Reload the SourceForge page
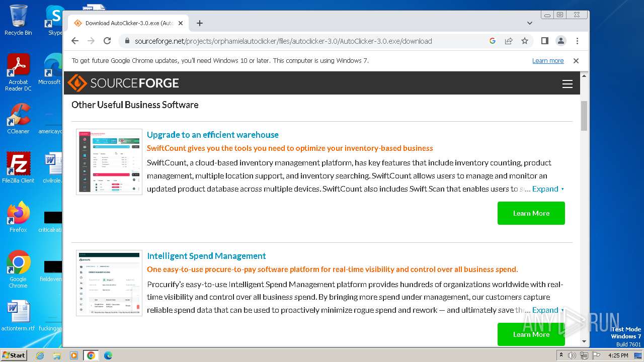Screen dimensions: 644x362 107,41
